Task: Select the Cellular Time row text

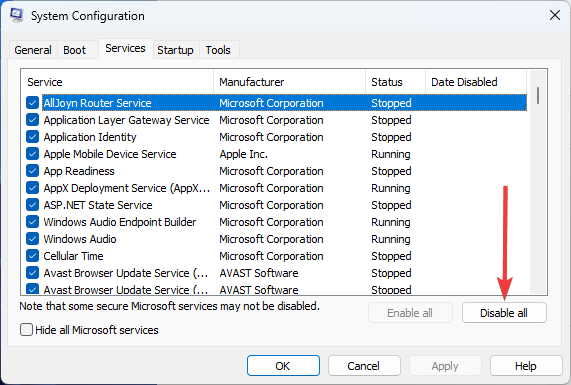Action: [x=73, y=256]
